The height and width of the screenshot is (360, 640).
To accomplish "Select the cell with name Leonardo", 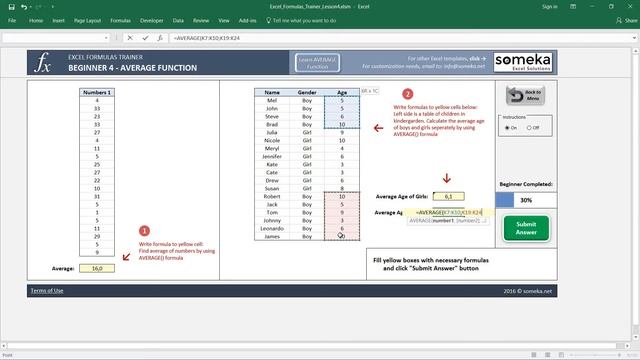I will (x=272, y=229).
